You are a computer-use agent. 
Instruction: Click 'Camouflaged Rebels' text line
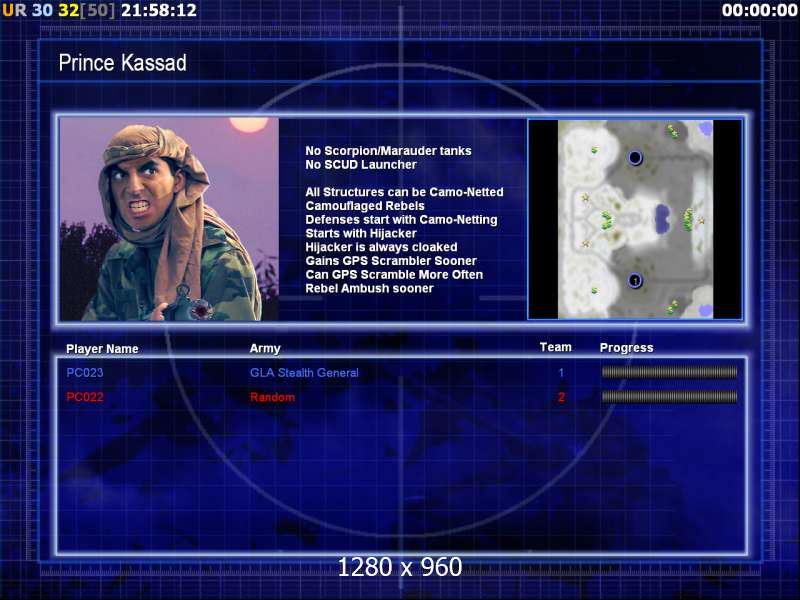pyautogui.click(x=365, y=206)
